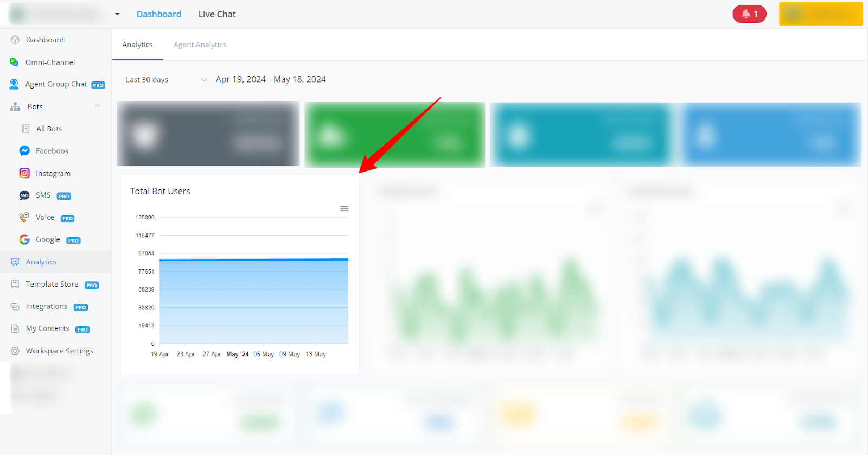Switch to the Analytics tab
Image resolution: width=868 pixels, height=455 pixels.
pos(137,45)
